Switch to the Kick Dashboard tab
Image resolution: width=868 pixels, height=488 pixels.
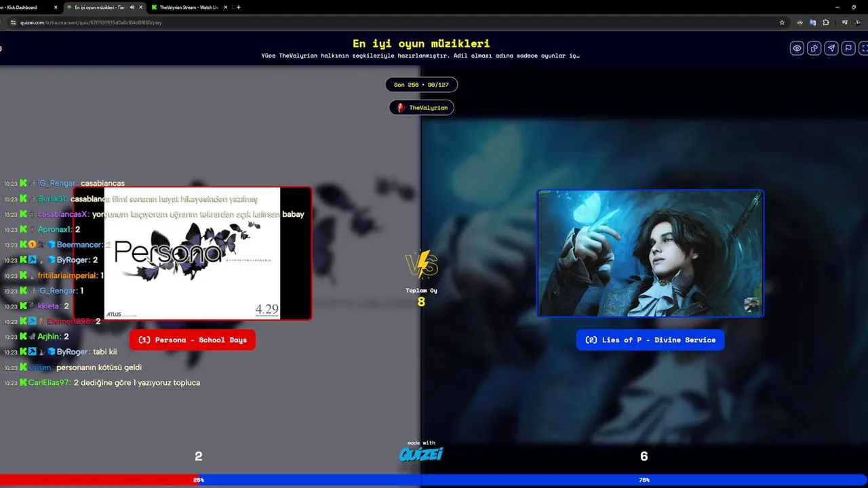(27, 7)
